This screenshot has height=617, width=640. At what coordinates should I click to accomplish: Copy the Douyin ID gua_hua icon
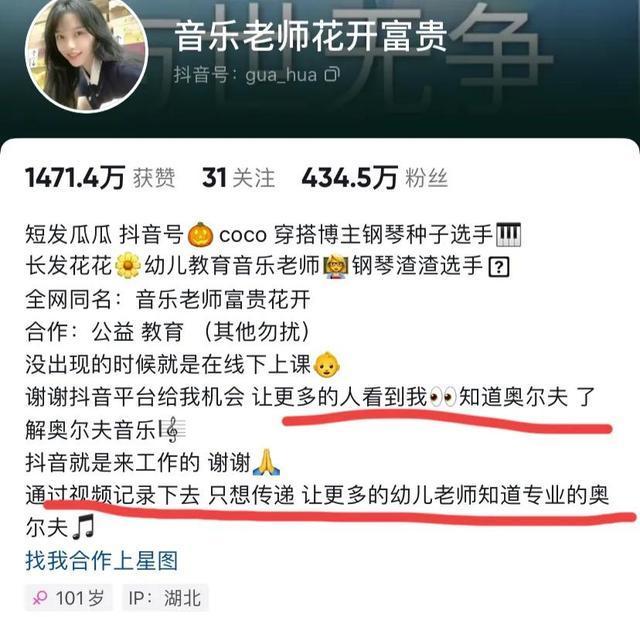tap(332, 74)
